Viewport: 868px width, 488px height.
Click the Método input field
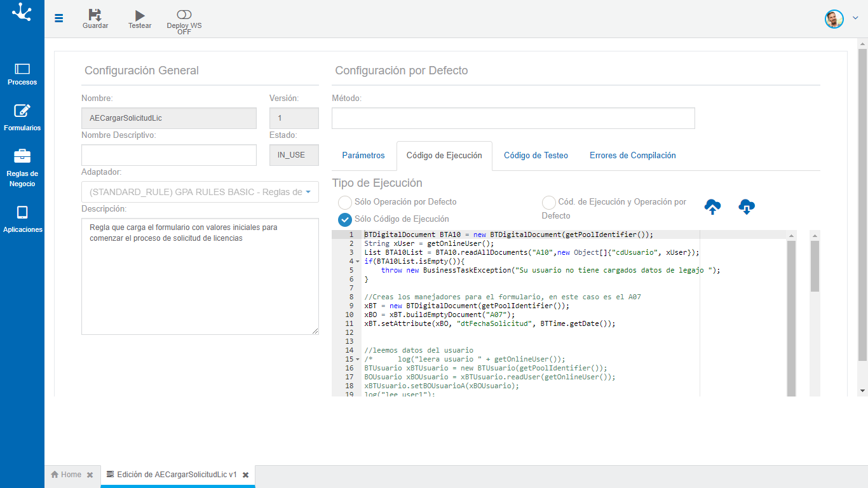tap(513, 118)
